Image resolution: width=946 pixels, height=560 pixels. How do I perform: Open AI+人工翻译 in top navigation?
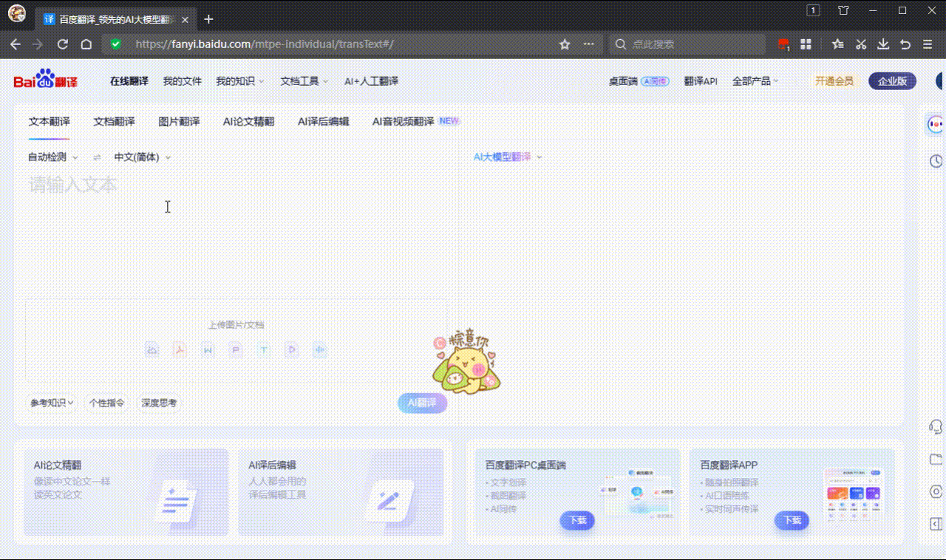coord(371,81)
